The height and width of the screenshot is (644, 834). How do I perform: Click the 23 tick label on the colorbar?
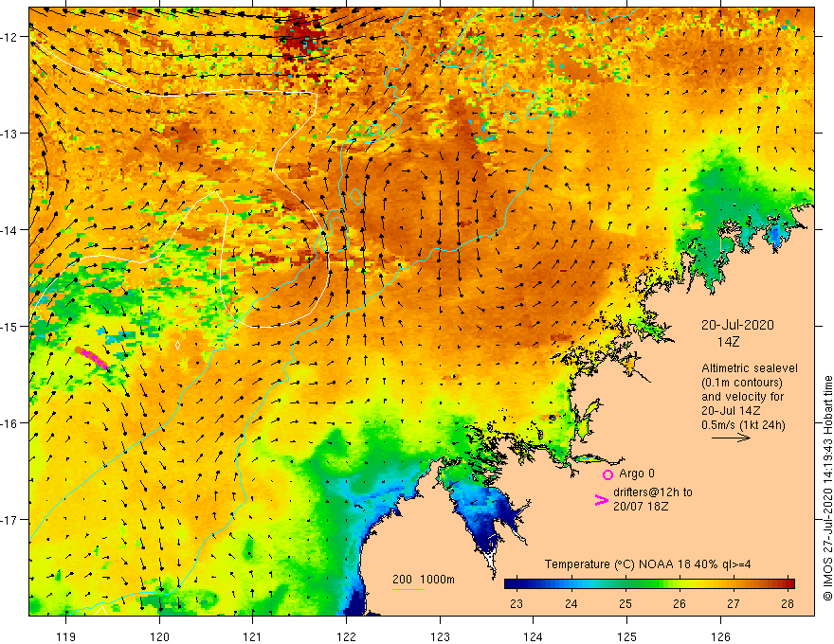pyautogui.click(x=517, y=604)
